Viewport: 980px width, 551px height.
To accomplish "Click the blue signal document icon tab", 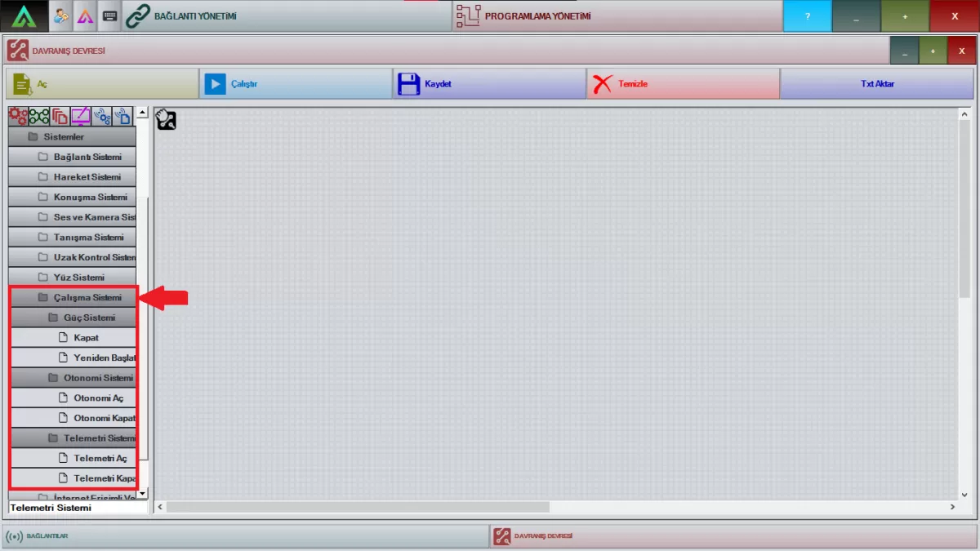I will coord(122,116).
